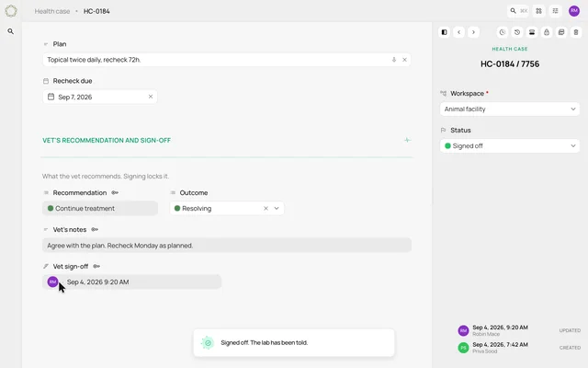Screen dimensions: 588x368
Task: Click the Status flag icon
Action: (443, 131)
